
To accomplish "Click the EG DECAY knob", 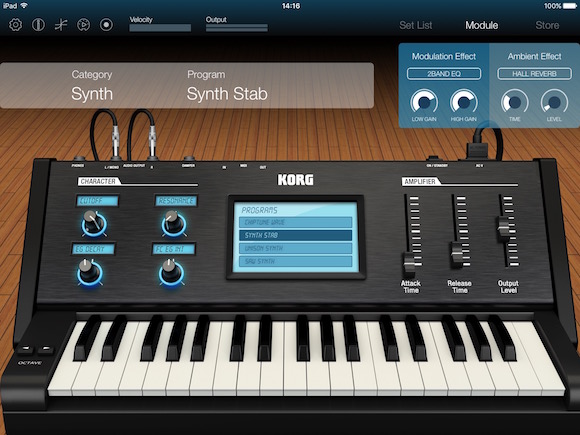I will [x=89, y=272].
